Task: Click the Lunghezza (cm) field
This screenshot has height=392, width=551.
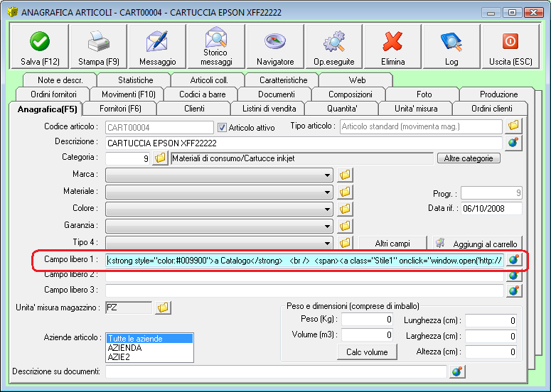Action: pos(491,320)
